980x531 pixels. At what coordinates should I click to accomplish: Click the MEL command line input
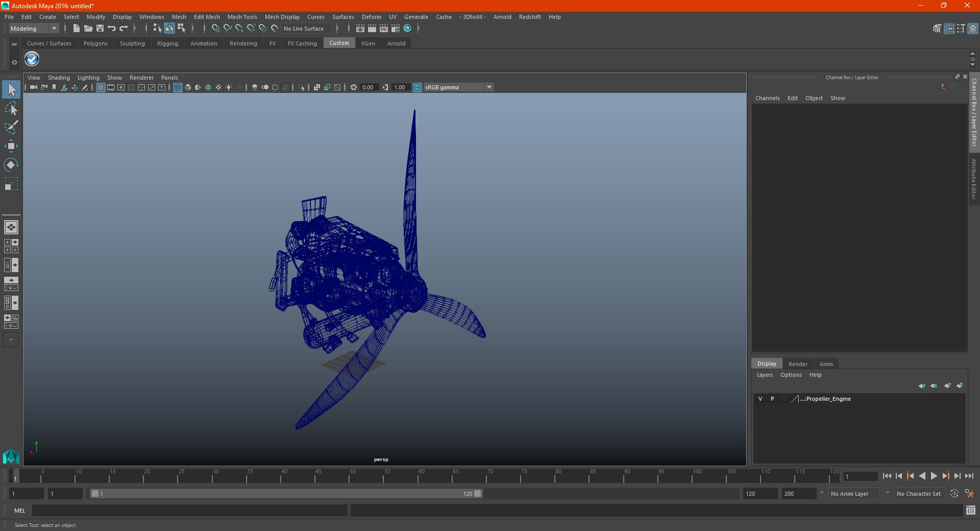[x=189, y=510]
